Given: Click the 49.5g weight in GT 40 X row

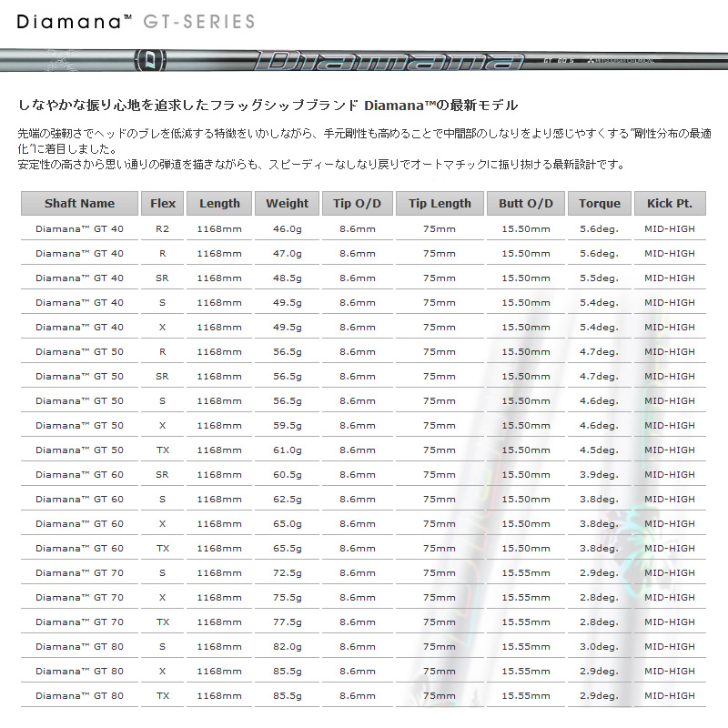Looking at the screenshot, I should [288, 328].
